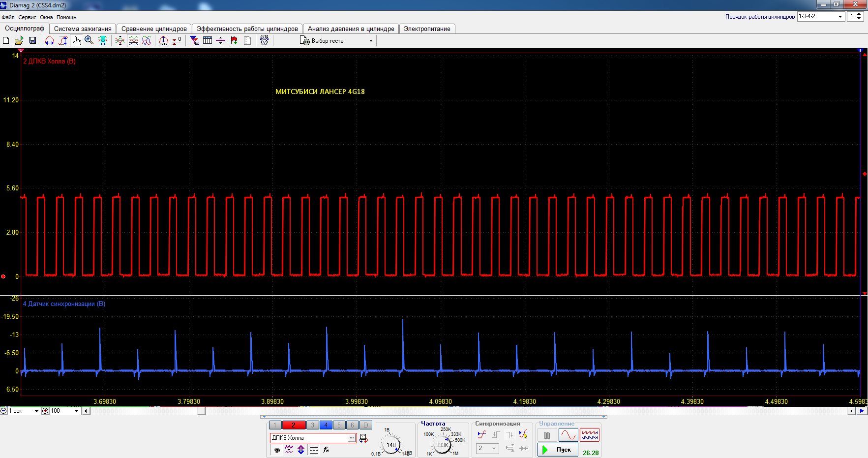This screenshot has width=868, height=458.
Task: Enable the D digital channel button
Action: tap(365, 425)
